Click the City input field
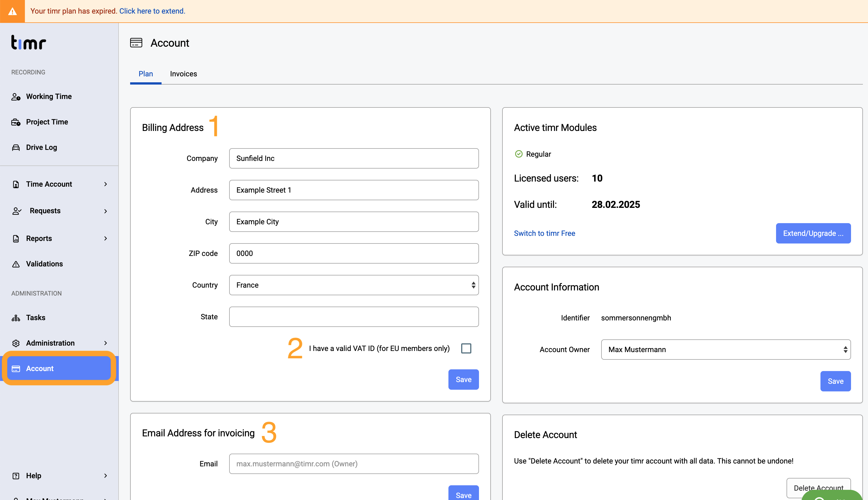This screenshot has width=868, height=500. pyautogui.click(x=354, y=222)
